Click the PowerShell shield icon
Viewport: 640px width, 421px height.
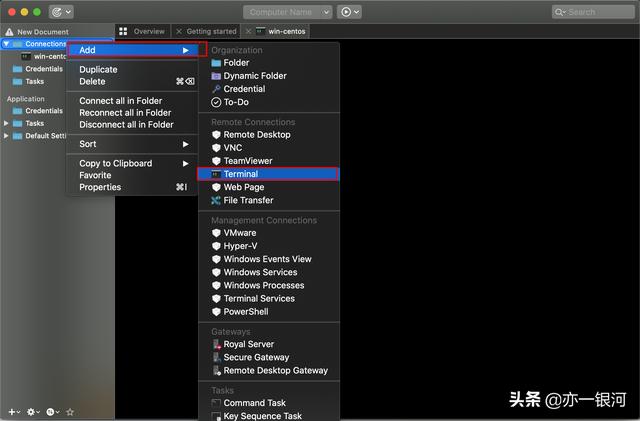pos(216,312)
